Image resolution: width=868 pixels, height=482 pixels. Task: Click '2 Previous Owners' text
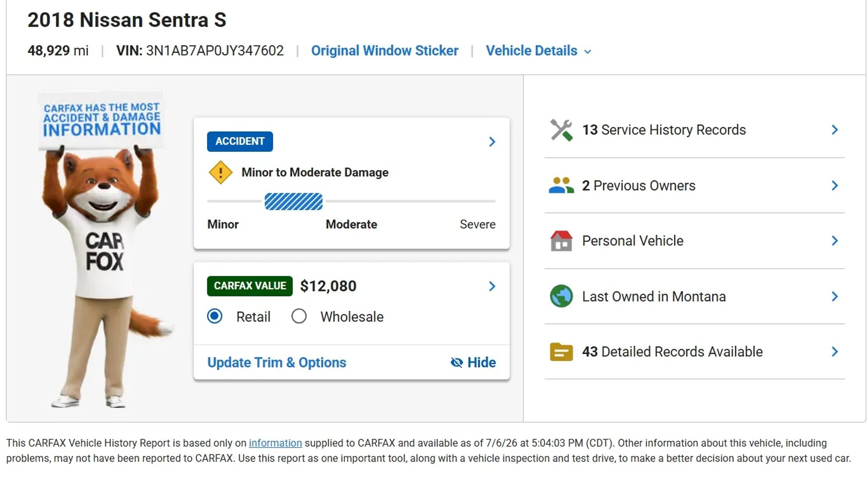pos(639,186)
